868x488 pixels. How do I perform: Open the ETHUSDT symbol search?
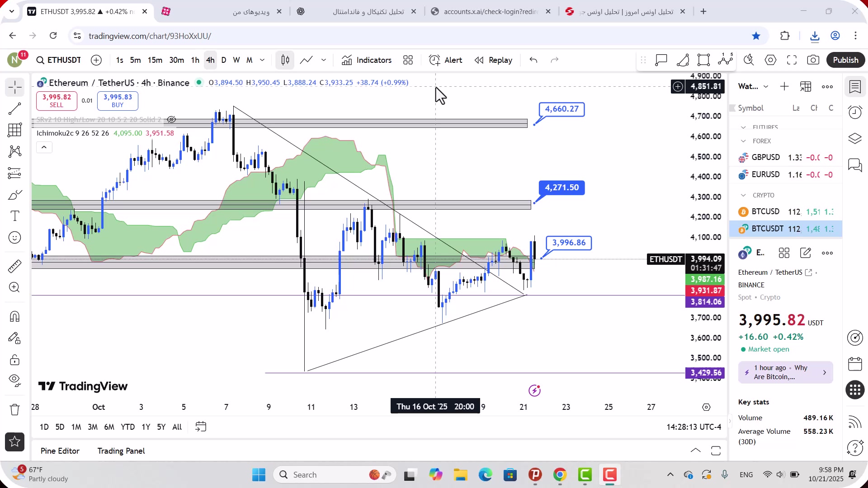[59, 60]
